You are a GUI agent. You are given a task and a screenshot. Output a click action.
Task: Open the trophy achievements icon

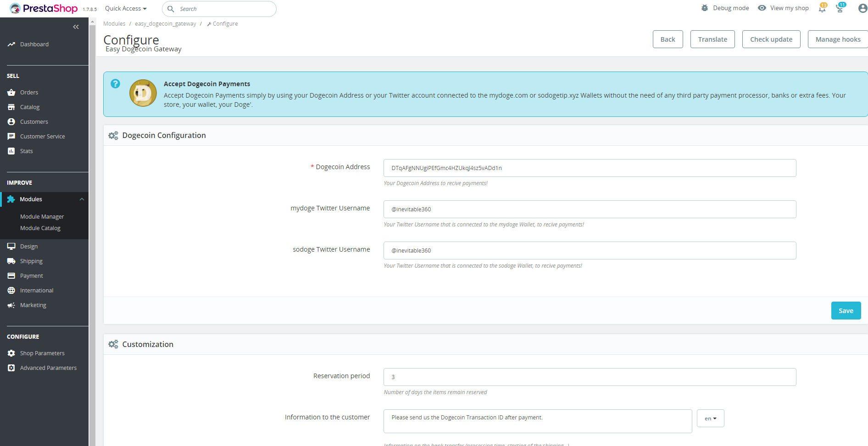tap(840, 8)
